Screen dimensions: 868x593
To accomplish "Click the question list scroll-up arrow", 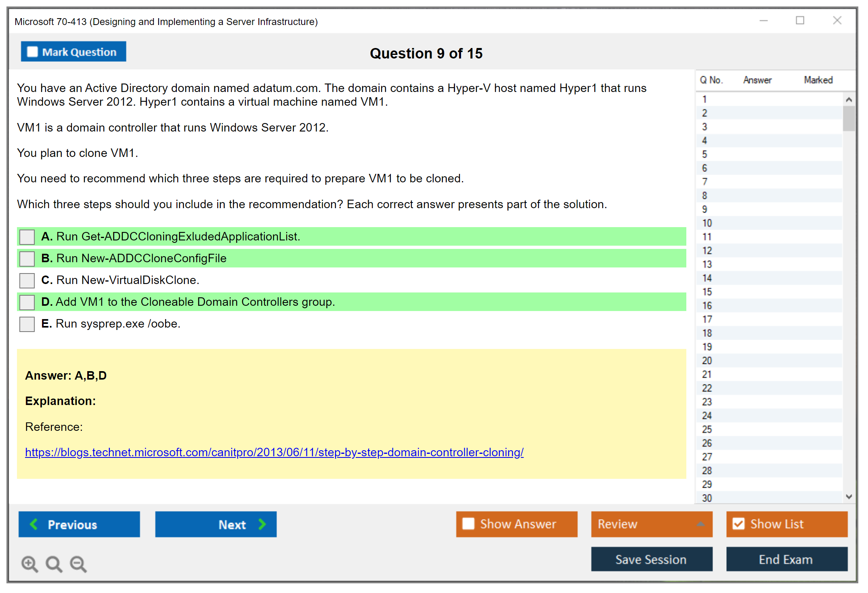I will click(x=849, y=99).
